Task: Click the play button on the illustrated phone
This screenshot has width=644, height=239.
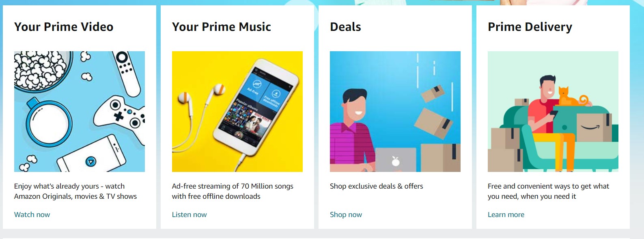Action: point(91,162)
